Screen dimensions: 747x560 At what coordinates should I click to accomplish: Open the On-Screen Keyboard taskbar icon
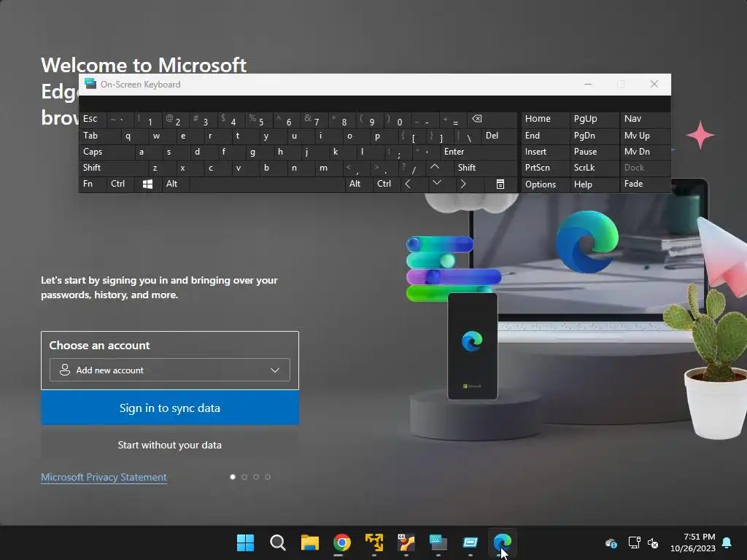tap(438, 542)
